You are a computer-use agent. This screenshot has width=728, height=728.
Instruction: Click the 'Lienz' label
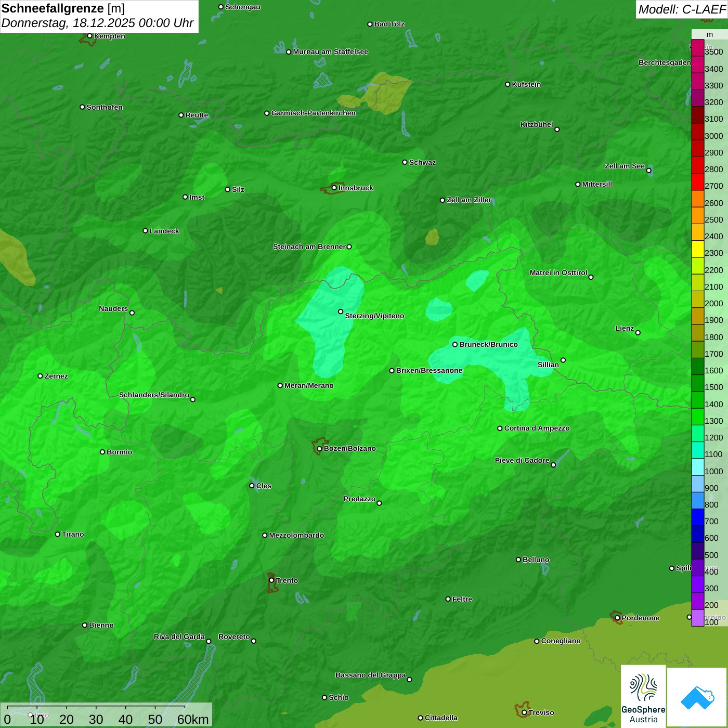click(x=625, y=328)
